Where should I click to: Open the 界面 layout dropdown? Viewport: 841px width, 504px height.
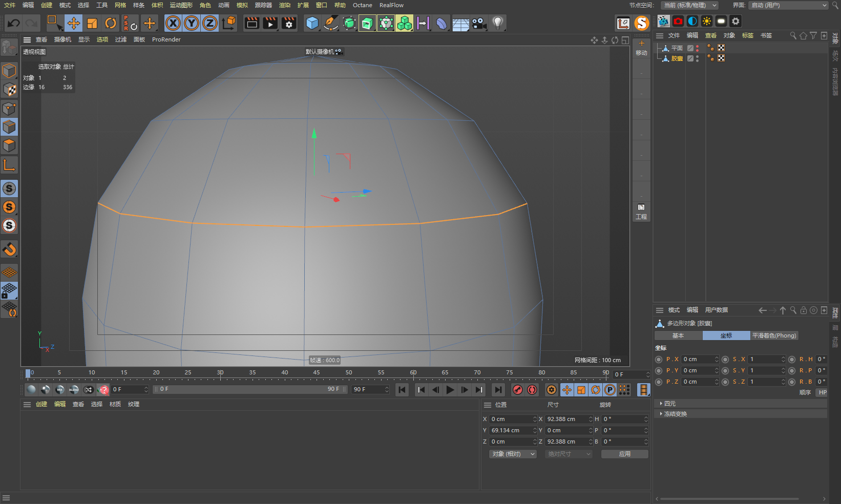(x=788, y=5)
